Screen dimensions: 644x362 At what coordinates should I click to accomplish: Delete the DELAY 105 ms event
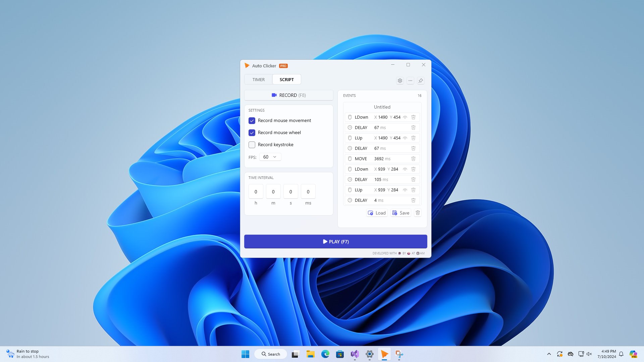413,179
